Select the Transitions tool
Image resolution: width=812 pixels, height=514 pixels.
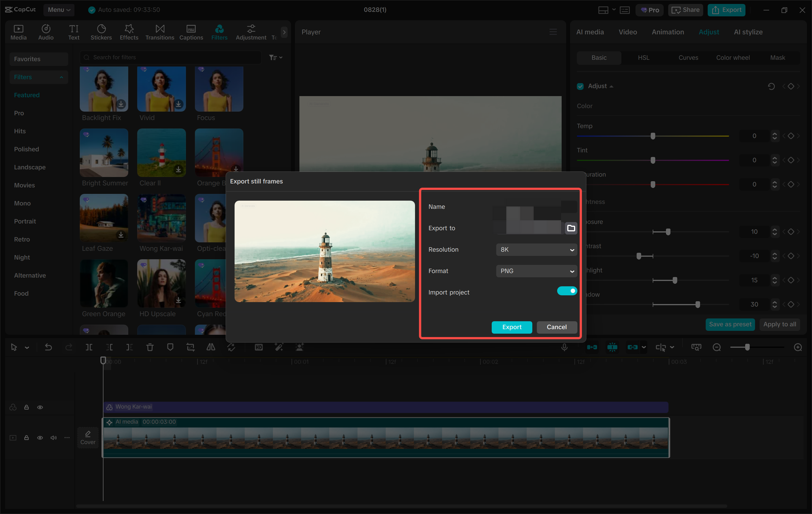[x=160, y=32]
